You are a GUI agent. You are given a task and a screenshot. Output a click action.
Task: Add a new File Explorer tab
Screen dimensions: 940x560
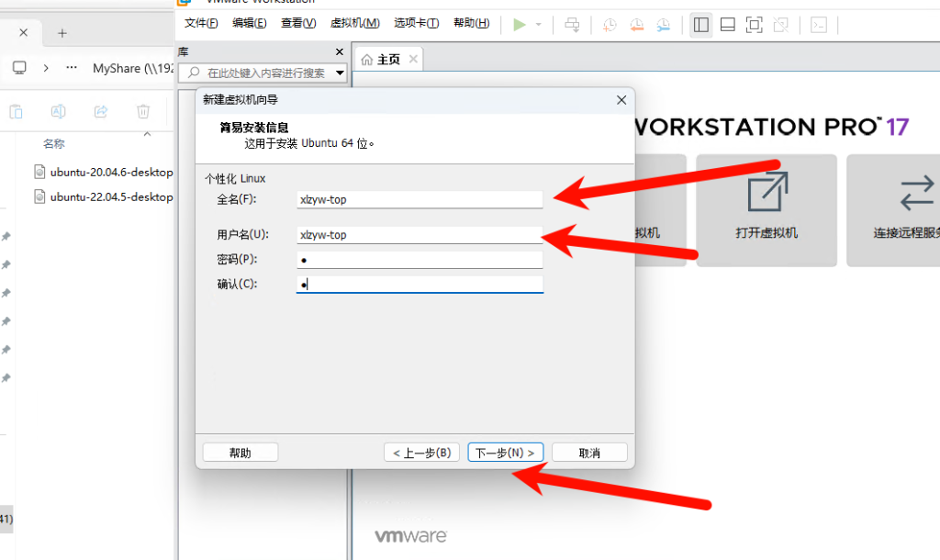[62, 33]
